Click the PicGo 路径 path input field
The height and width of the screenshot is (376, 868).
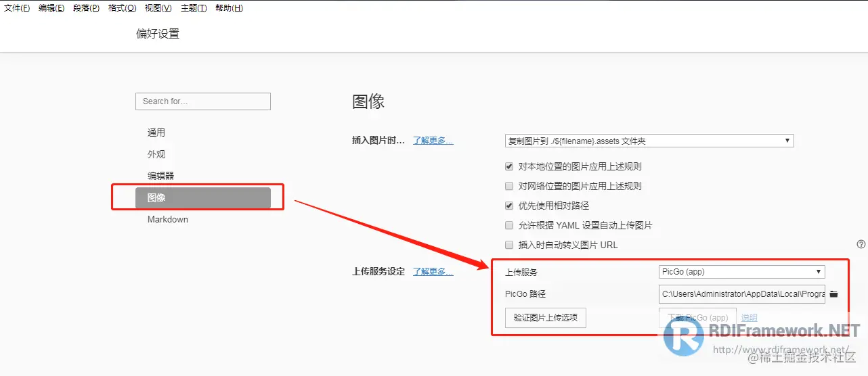click(x=742, y=294)
